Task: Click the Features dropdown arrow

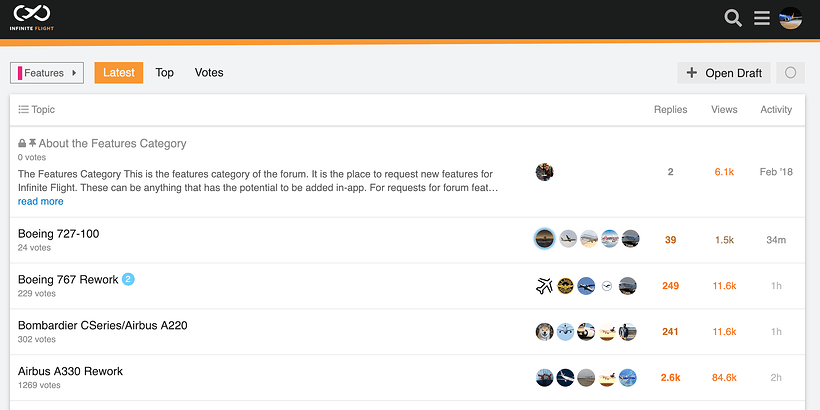Action: point(74,73)
